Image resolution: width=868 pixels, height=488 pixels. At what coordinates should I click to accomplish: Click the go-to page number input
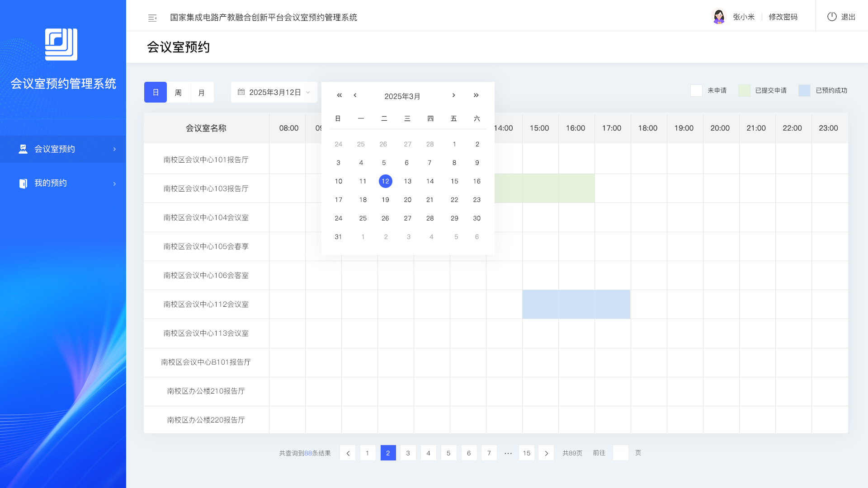[620, 453]
